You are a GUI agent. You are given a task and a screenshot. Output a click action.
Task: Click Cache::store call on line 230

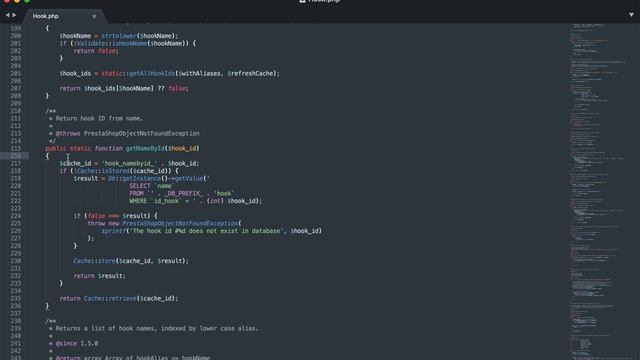[x=94, y=261]
